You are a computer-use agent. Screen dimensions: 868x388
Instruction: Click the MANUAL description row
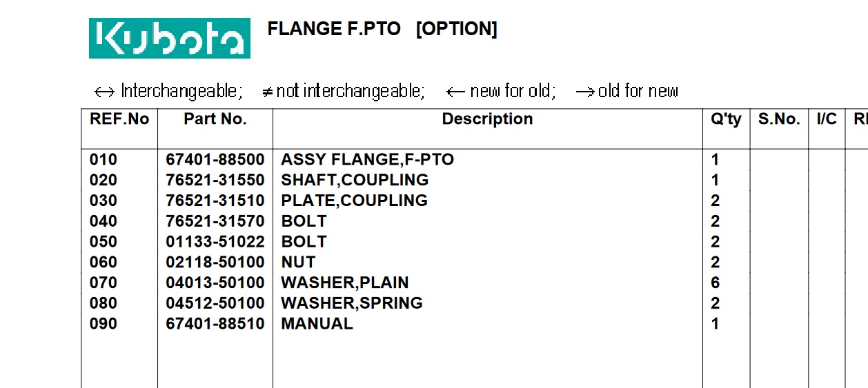pyautogui.click(x=317, y=324)
